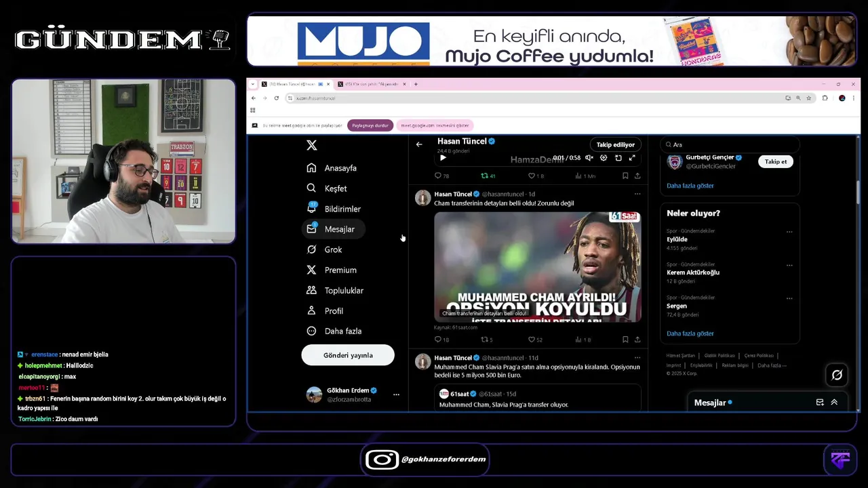Open Bildirimler notifications
The height and width of the screenshot is (488, 868).
(x=333, y=209)
